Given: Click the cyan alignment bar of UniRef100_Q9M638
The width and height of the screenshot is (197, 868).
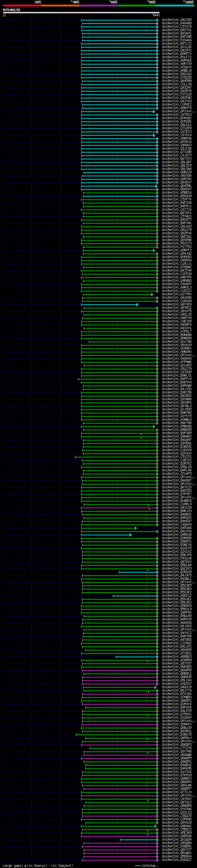Looking at the screenshot, I should click(x=107, y=535).
